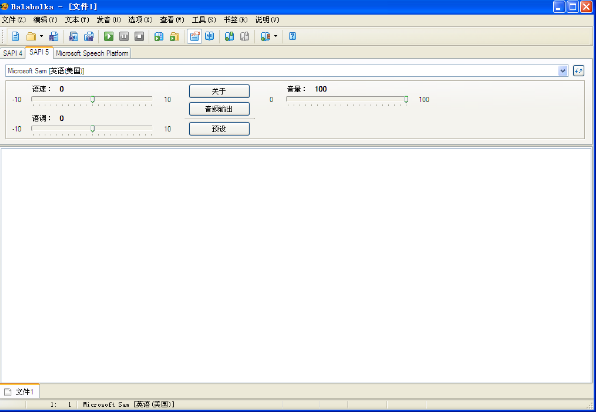Click the 预设 button

click(x=219, y=129)
